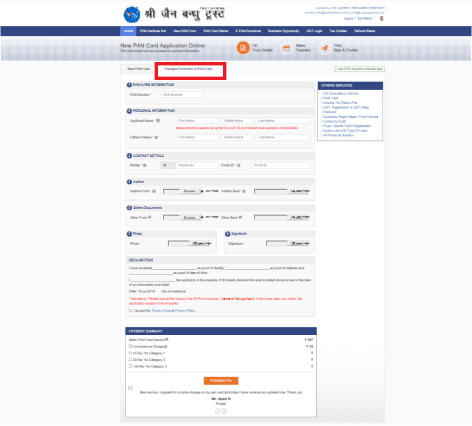Click the info icon beside Email ID label

click(x=239, y=165)
